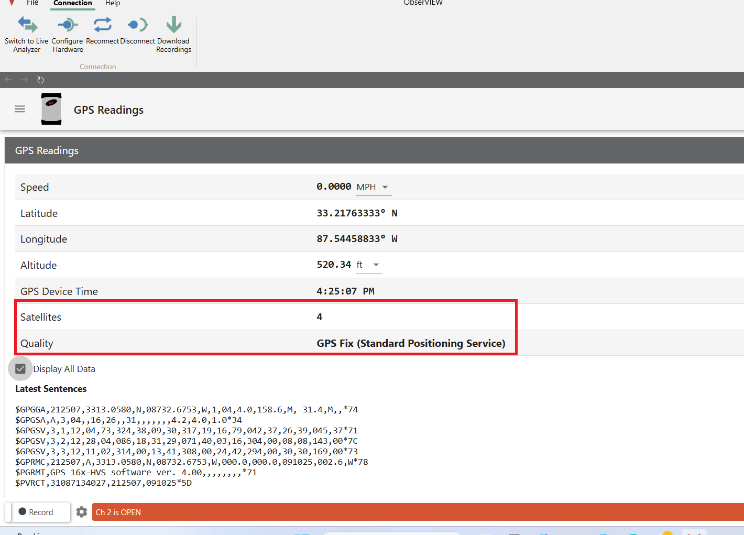Open settings gear next to Record
This screenshot has height=535, width=744.
81,512
